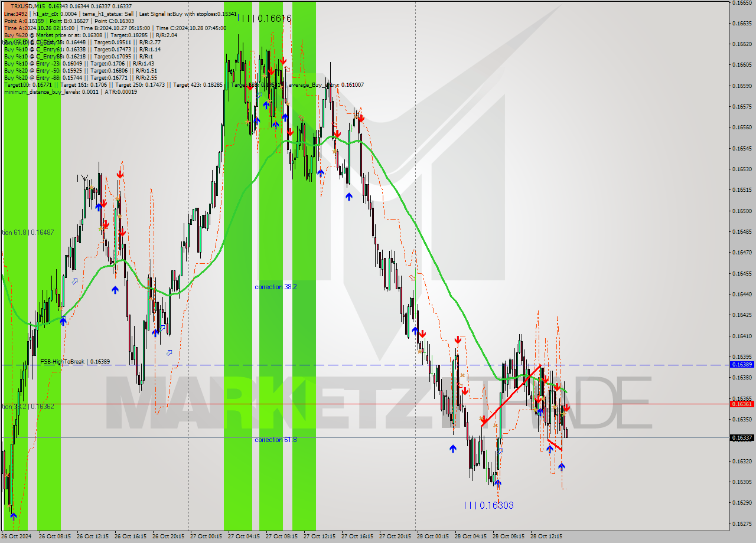Click the '27 Oct 20:15' time axis label

(x=395, y=537)
